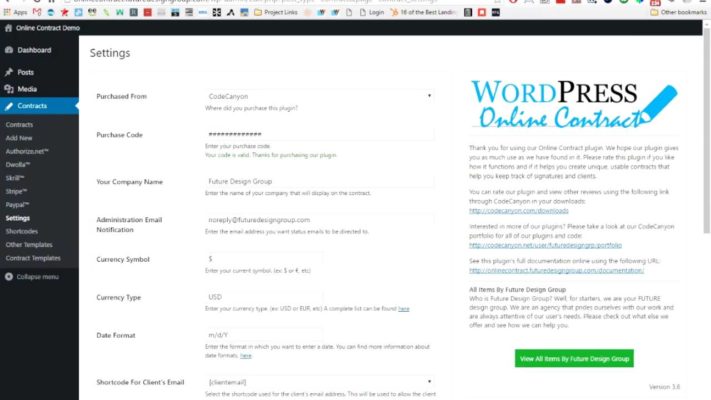The width and height of the screenshot is (711, 400).
Task: Focus the Currency Symbol field
Action: pyautogui.click(x=264, y=259)
